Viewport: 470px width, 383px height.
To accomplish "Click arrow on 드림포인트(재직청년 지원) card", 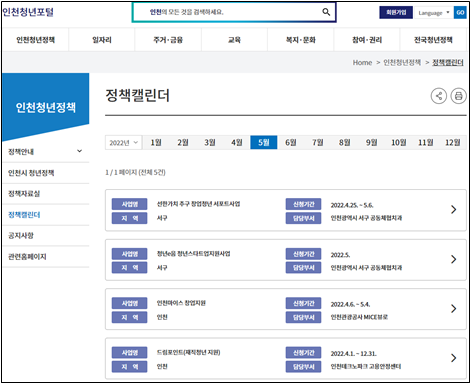I will tap(453, 358).
